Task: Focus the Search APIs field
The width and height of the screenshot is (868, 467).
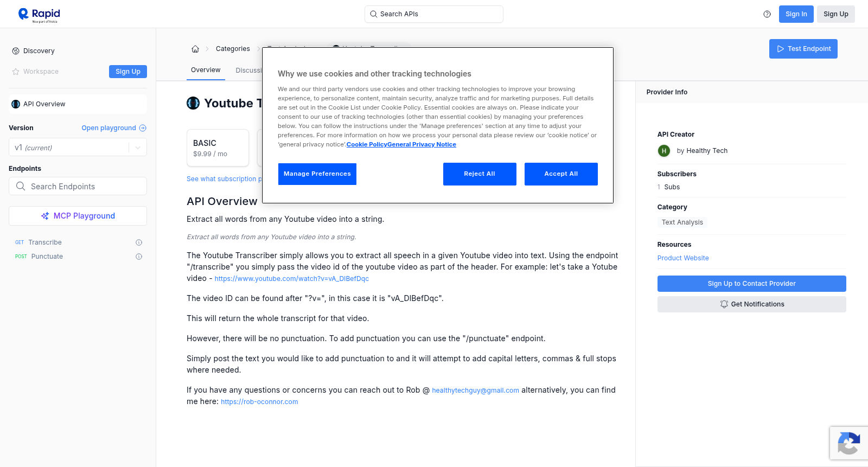Action: [434, 14]
